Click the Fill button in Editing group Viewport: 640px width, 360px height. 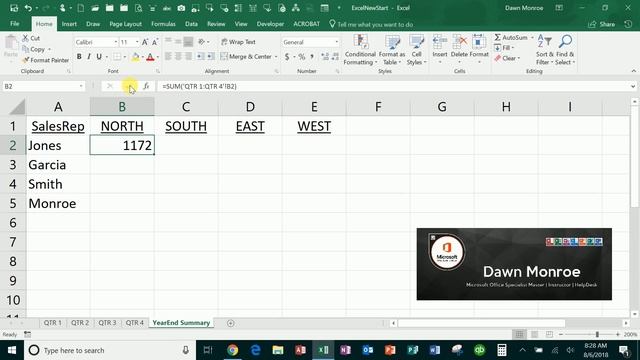(504, 48)
